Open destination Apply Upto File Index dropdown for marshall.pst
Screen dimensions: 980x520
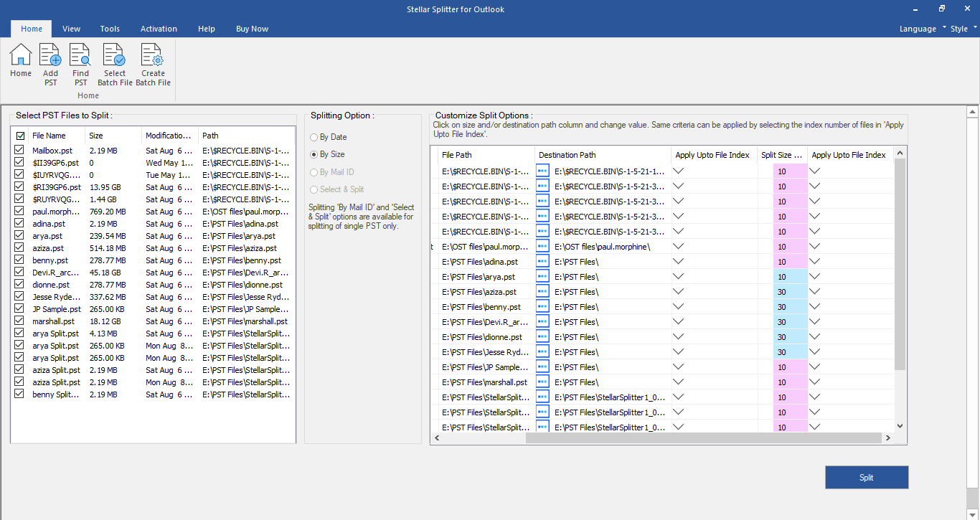678,382
